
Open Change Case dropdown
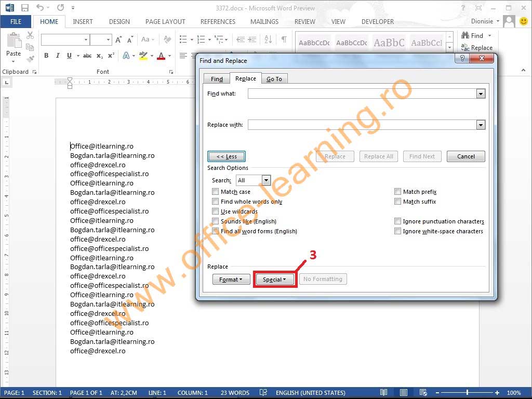(148, 39)
